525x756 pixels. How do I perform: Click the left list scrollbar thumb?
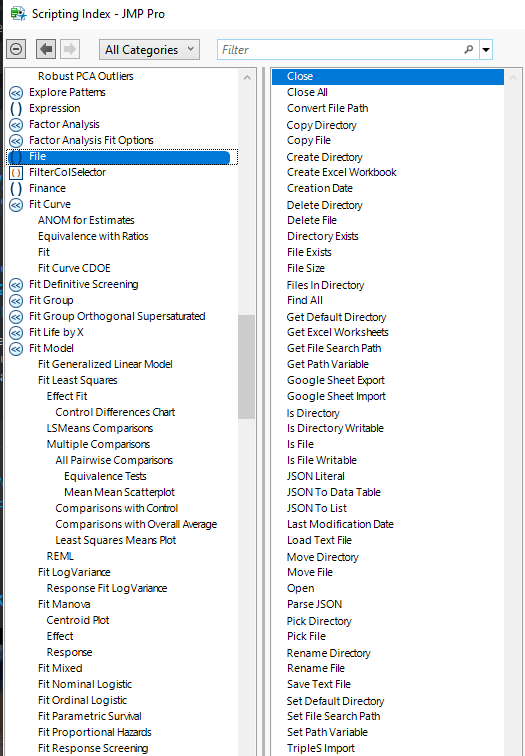(x=246, y=367)
